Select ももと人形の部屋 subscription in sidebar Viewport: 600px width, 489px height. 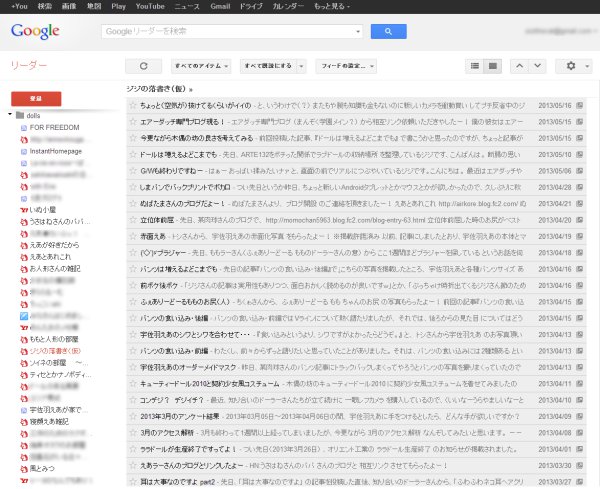[x=54, y=339]
